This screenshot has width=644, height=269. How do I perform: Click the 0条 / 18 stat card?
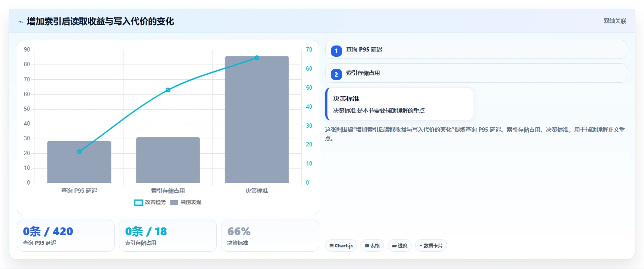(168, 236)
